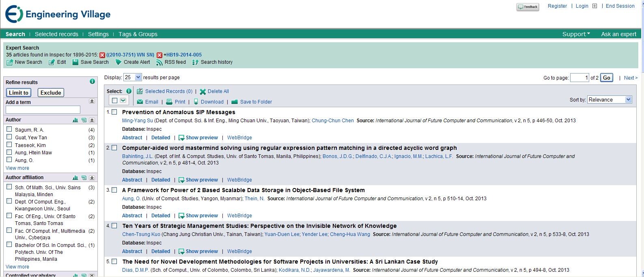
Task: Open the Select options dropdown arrow
Action: pyautogui.click(x=123, y=101)
